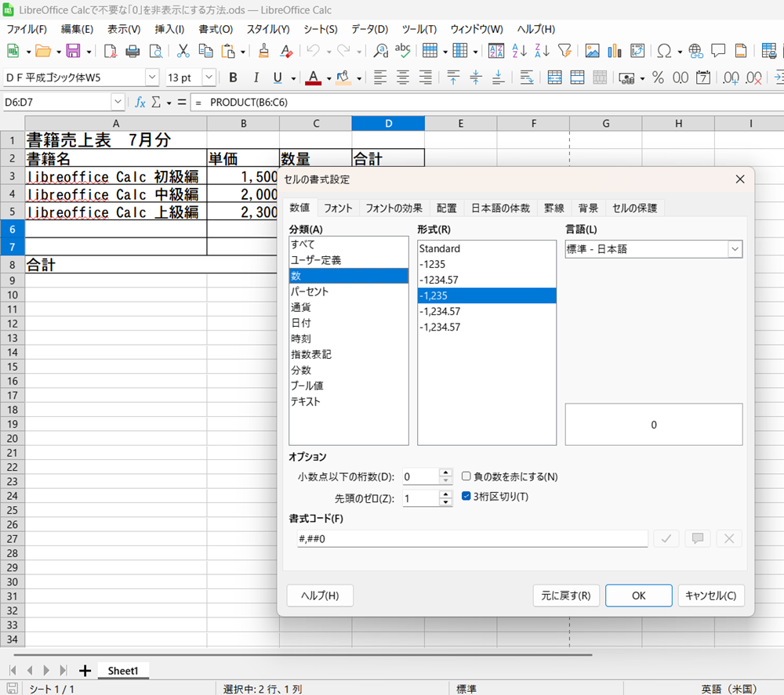Click the Function Wizard fx icon
Screen dimensions: 784x695
[140, 103]
